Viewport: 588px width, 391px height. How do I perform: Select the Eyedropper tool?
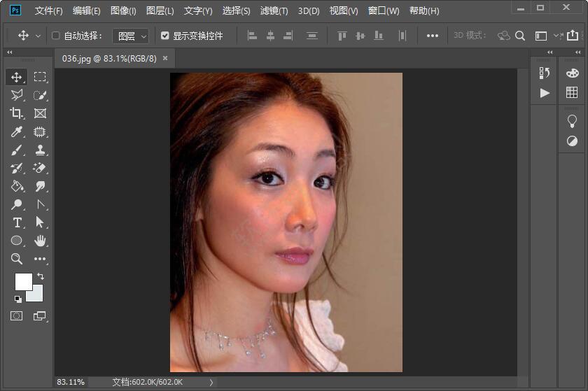(17, 131)
